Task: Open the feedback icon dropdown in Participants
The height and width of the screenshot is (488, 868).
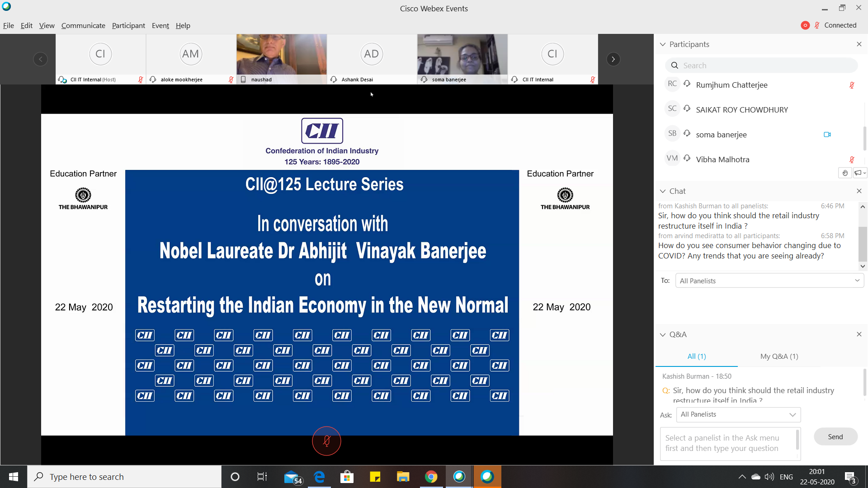Action: [x=859, y=173]
